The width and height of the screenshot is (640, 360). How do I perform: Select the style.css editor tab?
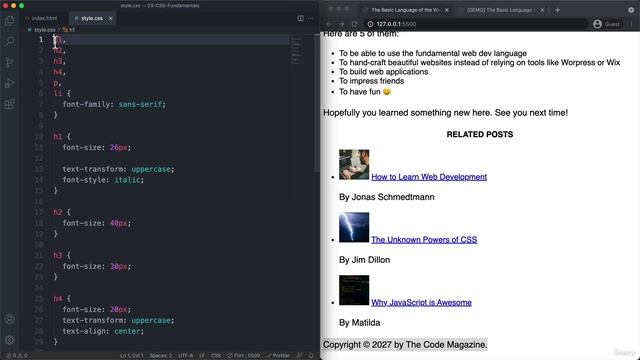point(92,18)
